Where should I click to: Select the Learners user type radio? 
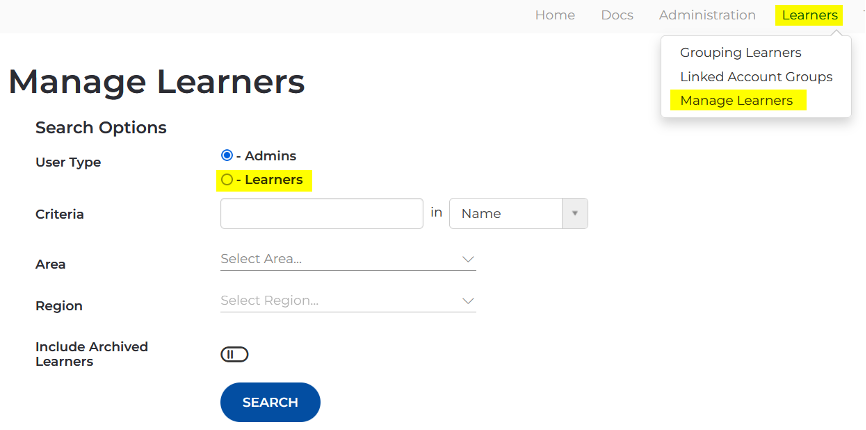pyautogui.click(x=227, y=180)
